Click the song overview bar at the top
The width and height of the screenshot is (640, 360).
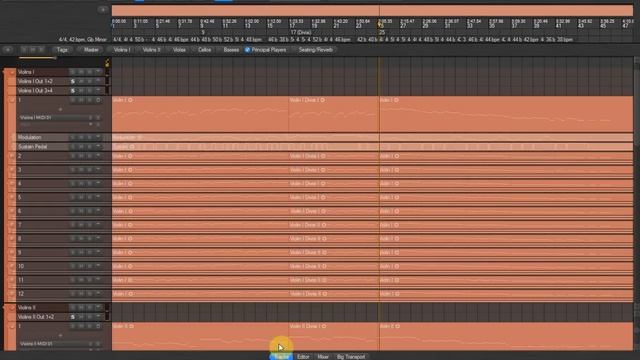coord(372,10)
